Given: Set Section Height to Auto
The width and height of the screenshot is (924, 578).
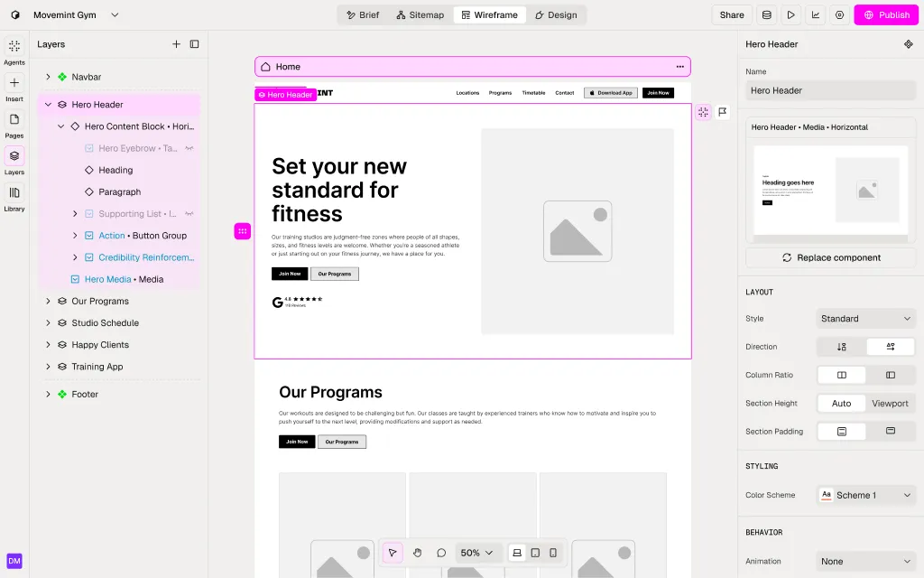Looking at the screenshot, I should [x=842, y=404].
